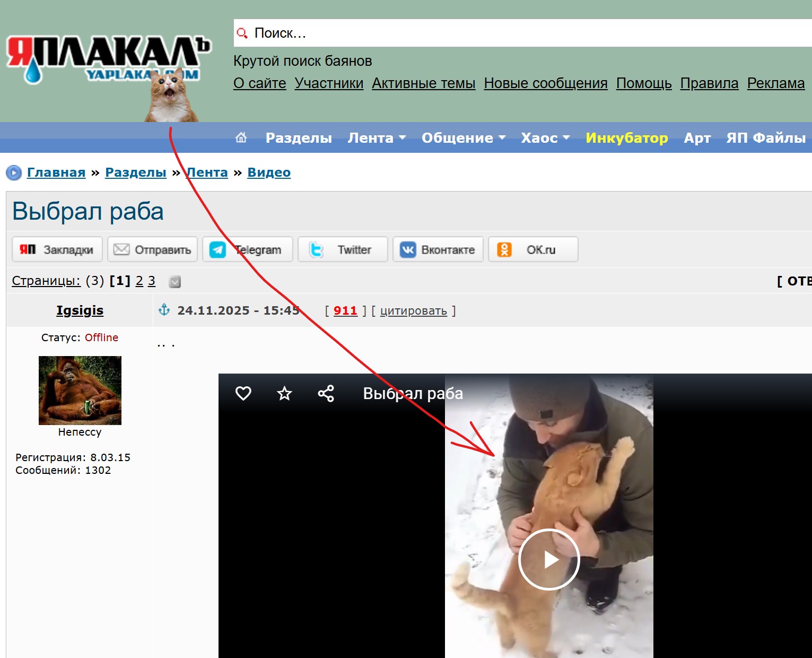Expand the Хаос dropdown menu

tap(545, 138)
